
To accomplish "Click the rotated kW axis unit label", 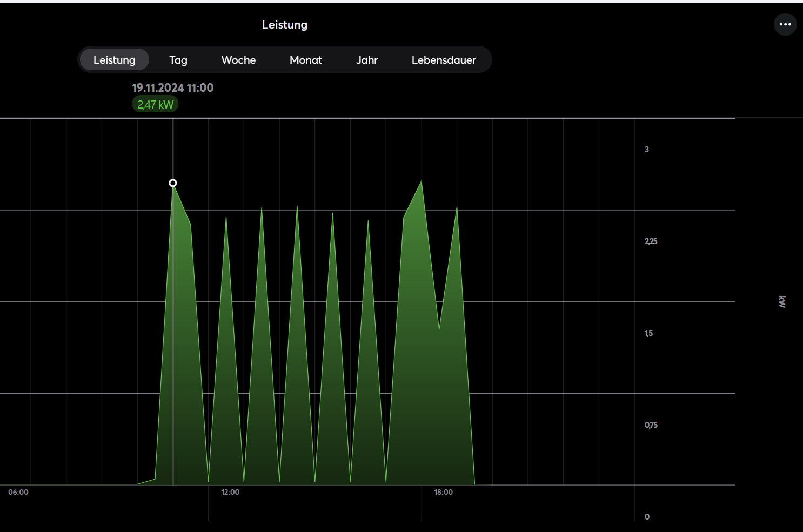I will coord(782,302).
